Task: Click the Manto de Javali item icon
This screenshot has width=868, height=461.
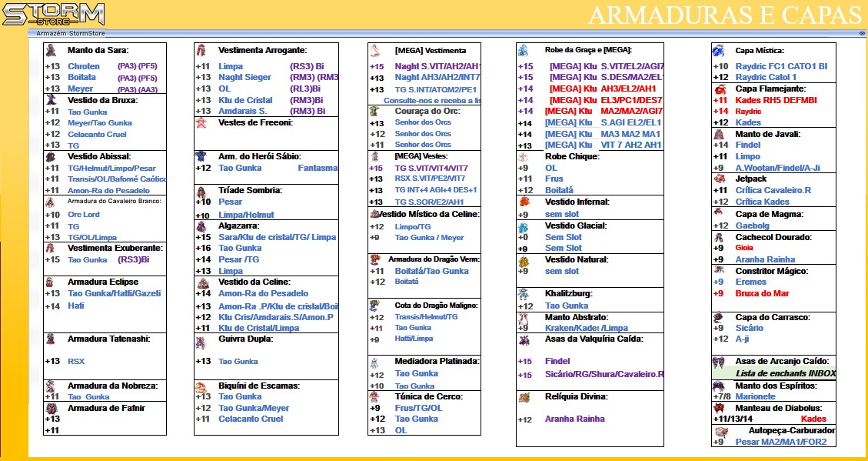Action: (719, 134)
